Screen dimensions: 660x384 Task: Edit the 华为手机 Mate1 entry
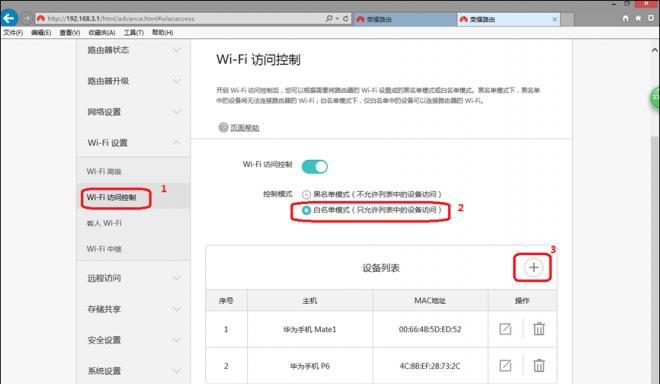[505, 329]
